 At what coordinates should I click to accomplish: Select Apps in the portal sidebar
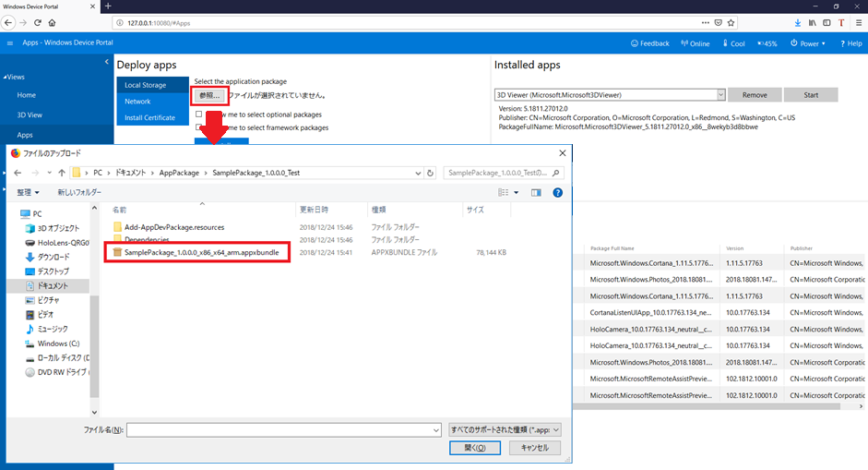coord(24,135)
